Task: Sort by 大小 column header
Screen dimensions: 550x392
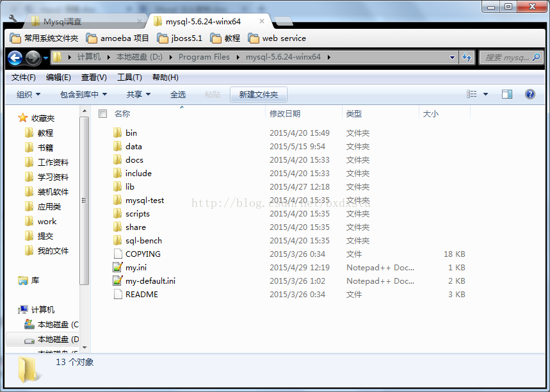Action: [x=444, y=114]
